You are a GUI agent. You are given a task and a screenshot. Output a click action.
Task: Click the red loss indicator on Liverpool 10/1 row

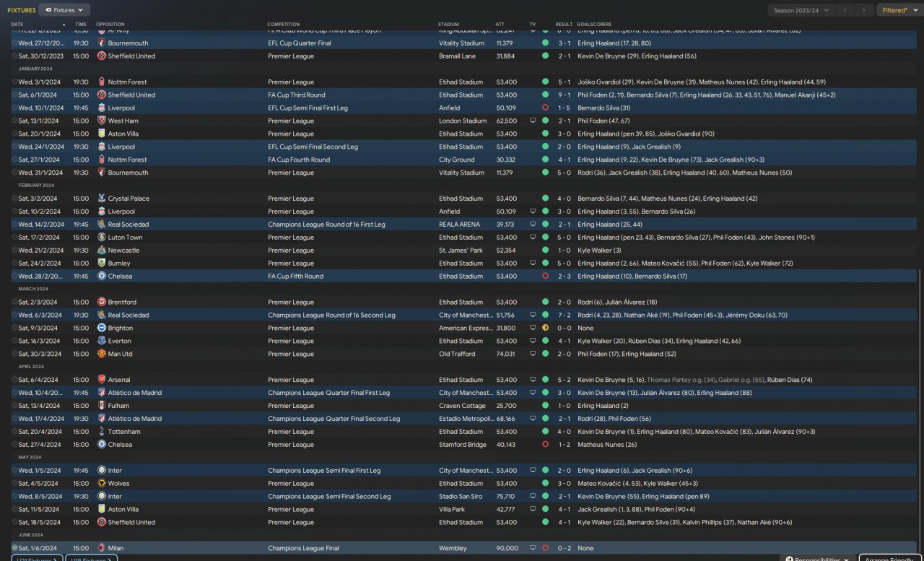tap(545, 108)
